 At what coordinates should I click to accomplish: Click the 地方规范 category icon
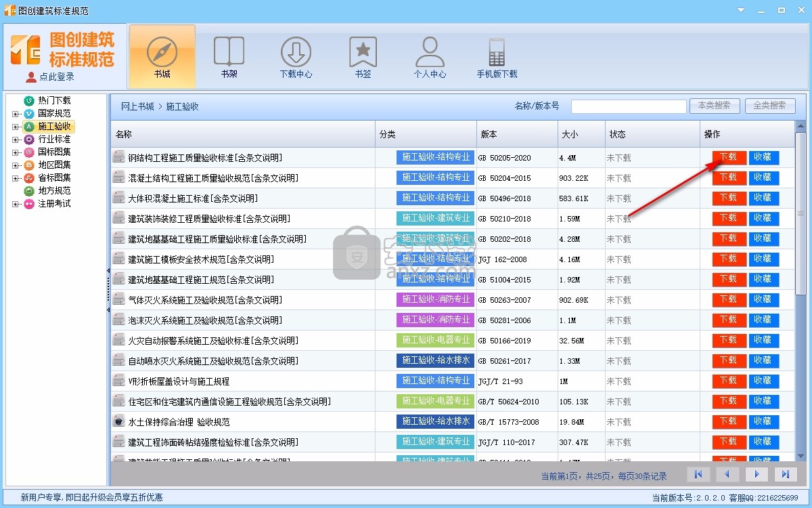(29, 190)
